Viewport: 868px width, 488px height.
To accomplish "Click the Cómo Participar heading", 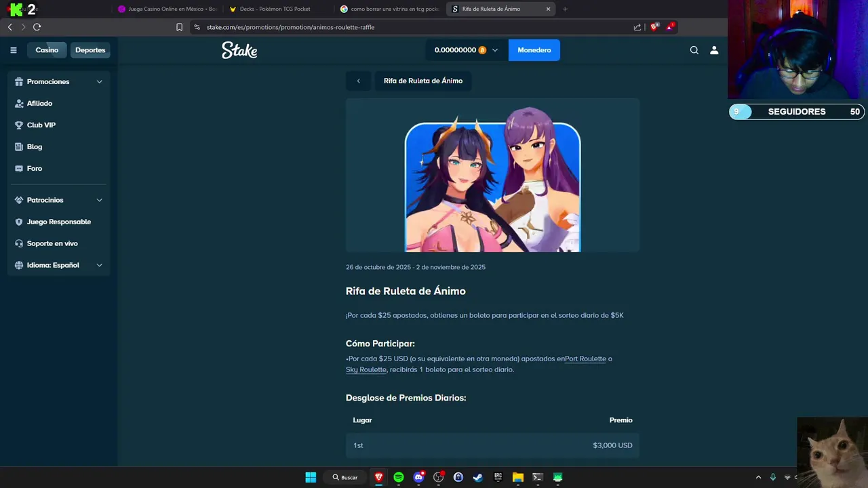I will point(380,344).
